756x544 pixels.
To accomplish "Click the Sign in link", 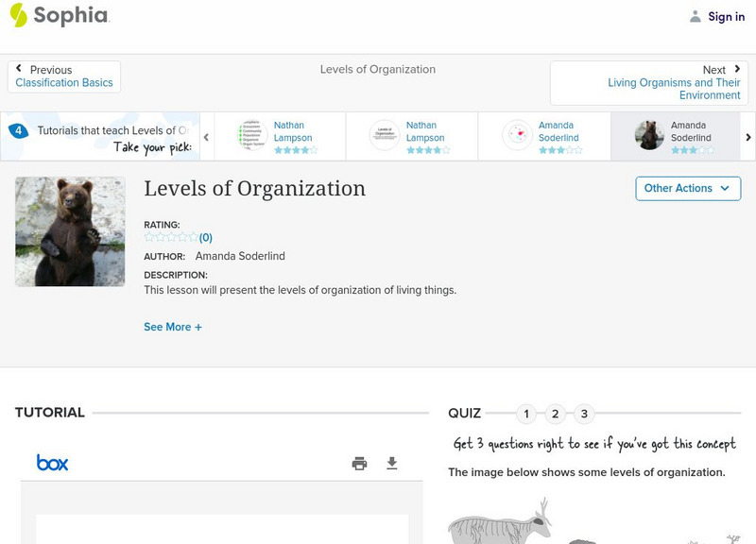I will pos(726,16).
